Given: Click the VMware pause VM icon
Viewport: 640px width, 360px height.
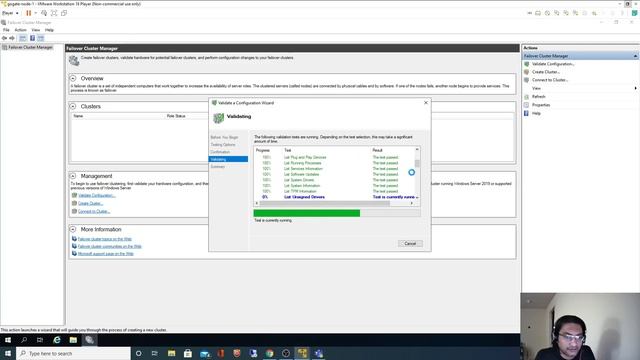Looking at the screenshot, I should (29, 13).
